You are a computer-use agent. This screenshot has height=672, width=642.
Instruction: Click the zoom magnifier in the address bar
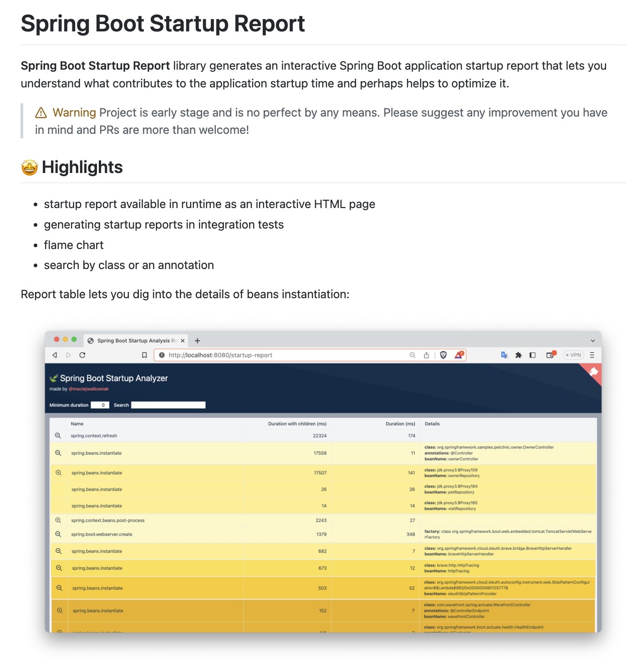413,355
